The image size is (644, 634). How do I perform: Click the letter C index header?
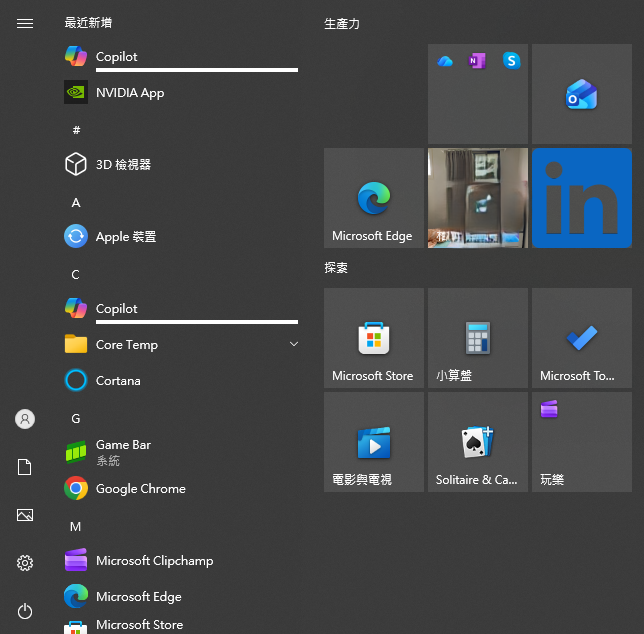76,274
